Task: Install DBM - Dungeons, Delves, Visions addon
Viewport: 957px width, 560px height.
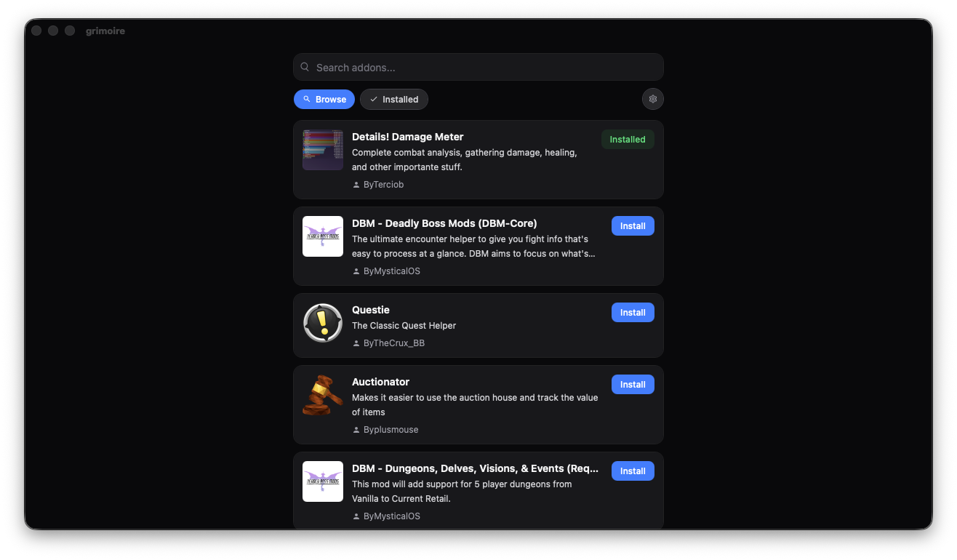Action: point(633,471)
